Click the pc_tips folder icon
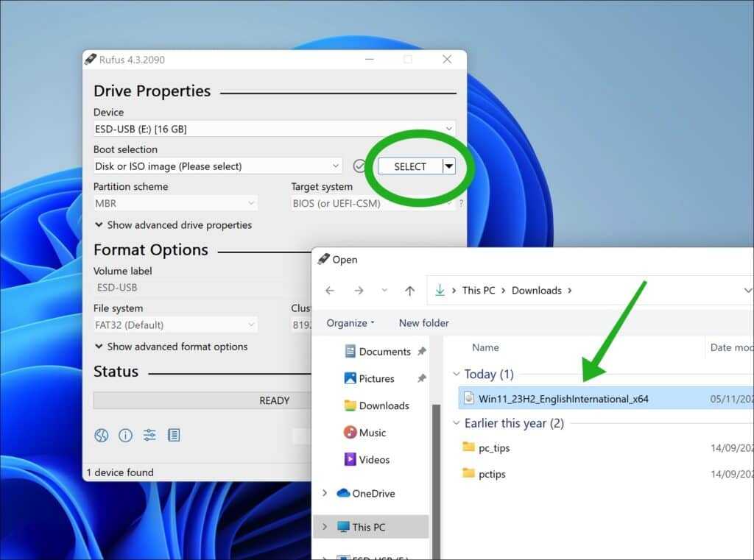 point(468,447)
